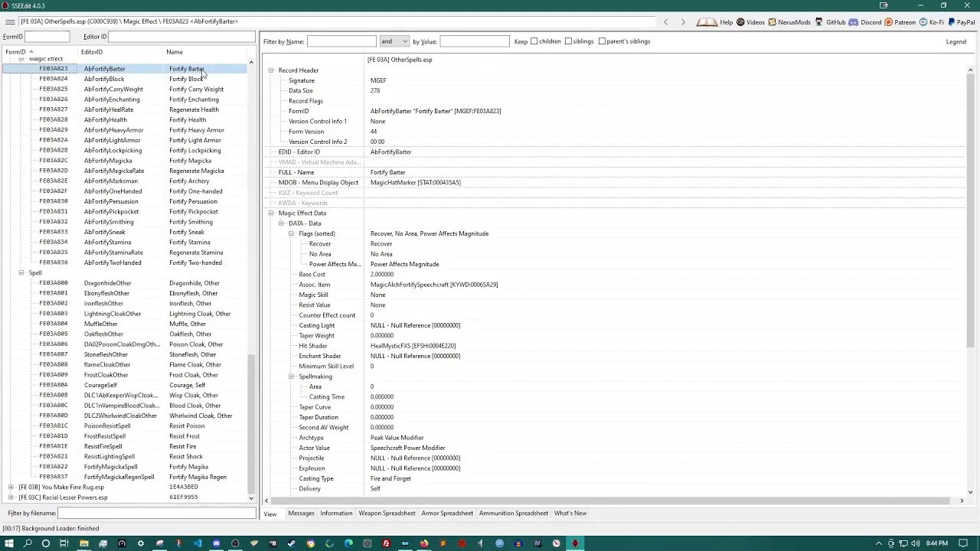Open the NexusMods link

click(789, 22)
